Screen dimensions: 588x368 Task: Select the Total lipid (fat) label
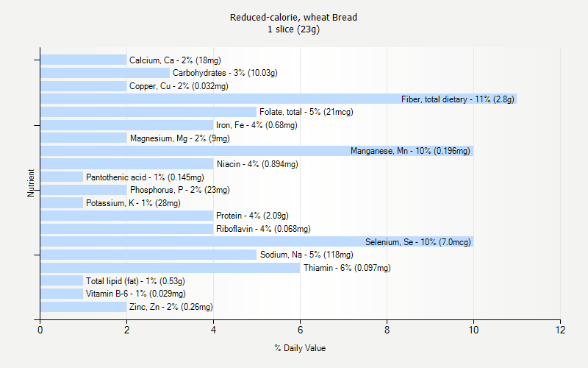[x=135, y=281]
